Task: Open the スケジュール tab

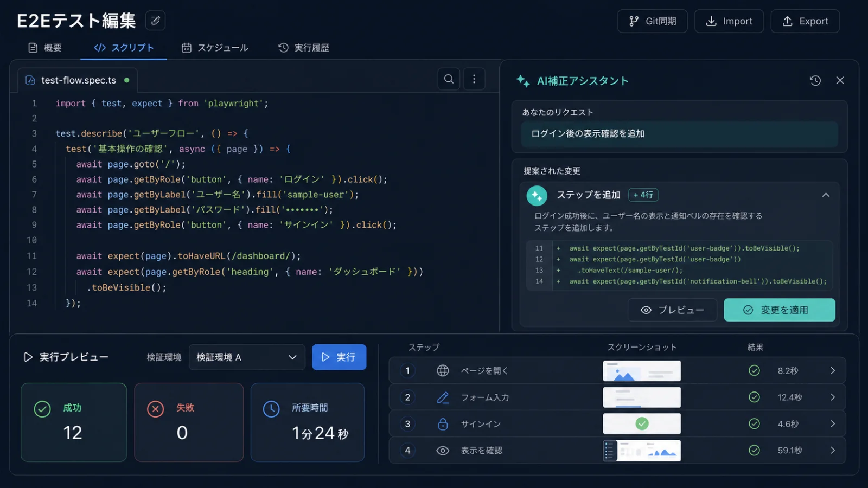Action: [215, 48]
